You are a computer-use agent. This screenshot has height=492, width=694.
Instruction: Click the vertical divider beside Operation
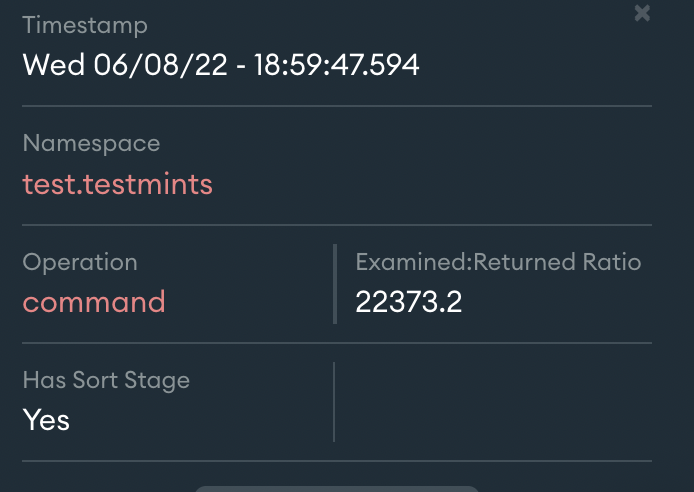click(x=334, y=284)
